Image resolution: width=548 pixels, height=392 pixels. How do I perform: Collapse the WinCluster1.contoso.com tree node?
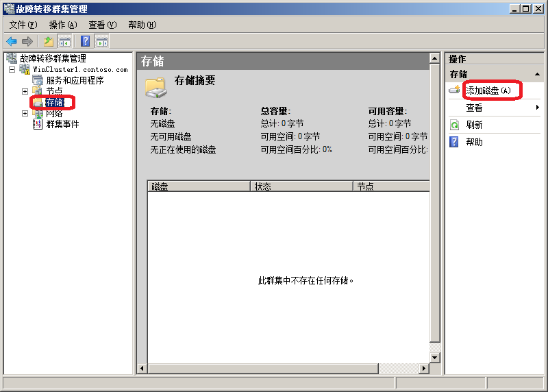point(12,70)
